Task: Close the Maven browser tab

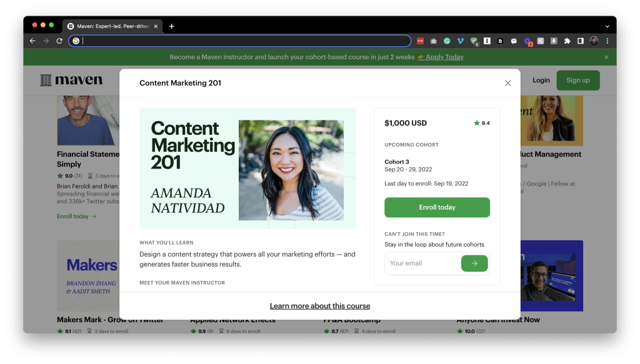Action: click(x=156, y=26)
